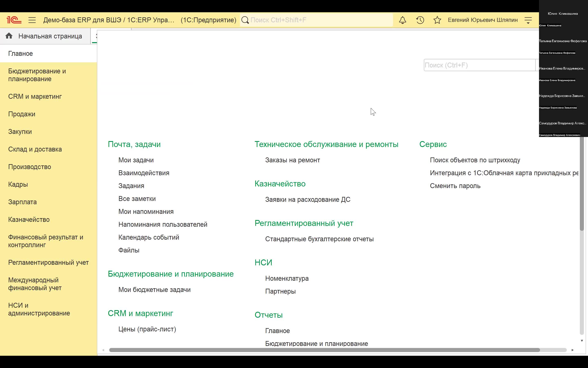Click the Отчеты heading

click(268, 315)
